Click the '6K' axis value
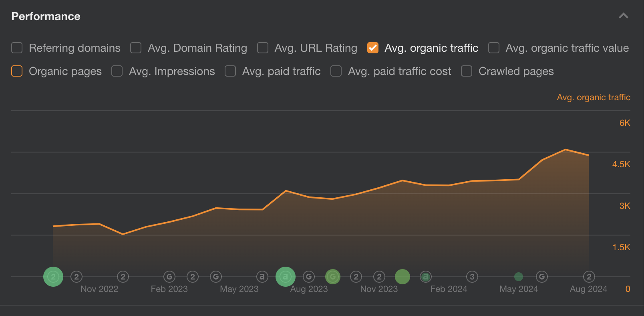The width and height of the screenshot is (644, 316). point(625,123)
